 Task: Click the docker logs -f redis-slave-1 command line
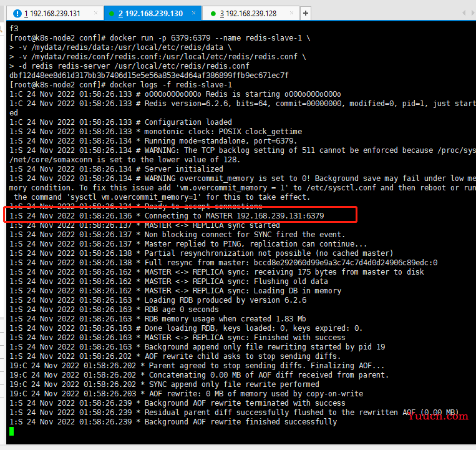coord(121,85)
